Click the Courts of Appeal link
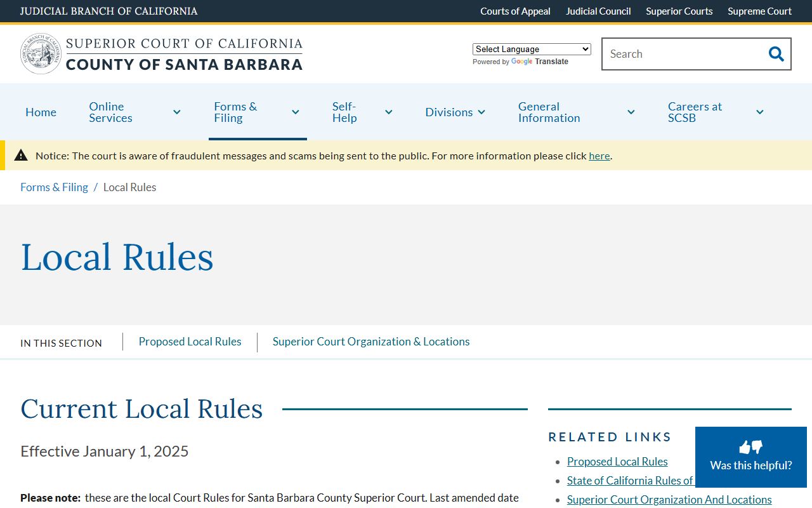 [515, 11]
